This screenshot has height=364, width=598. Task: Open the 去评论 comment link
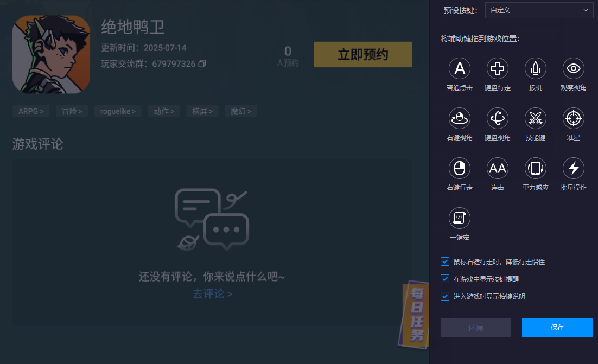(x=212, y=293)
